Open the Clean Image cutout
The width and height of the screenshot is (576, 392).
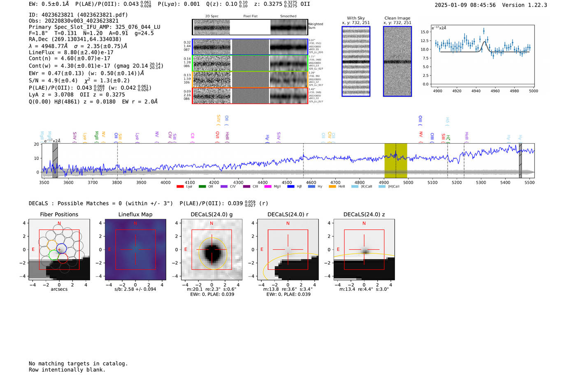coord(397,61)
